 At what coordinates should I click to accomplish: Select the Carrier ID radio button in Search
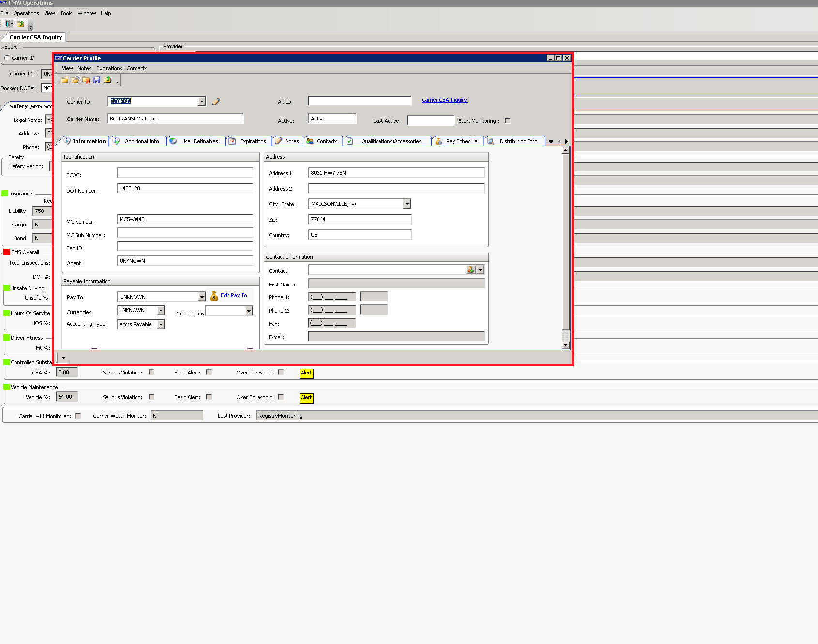pyautogui.click(x=7, y=58)
